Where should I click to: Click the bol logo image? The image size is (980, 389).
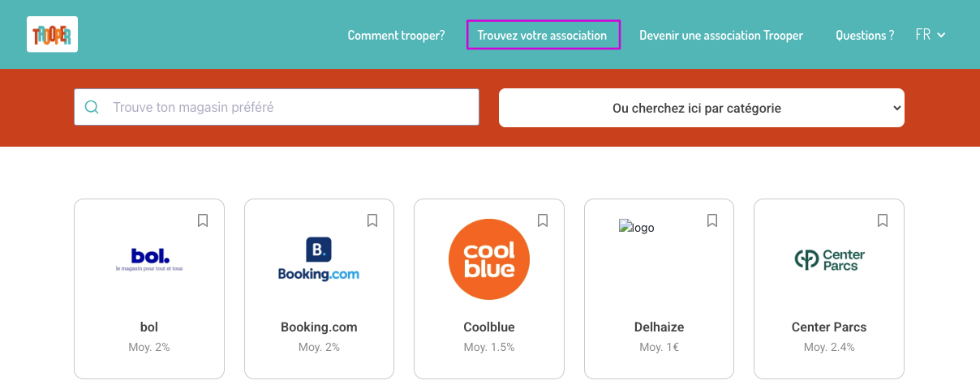pos(149,259)
